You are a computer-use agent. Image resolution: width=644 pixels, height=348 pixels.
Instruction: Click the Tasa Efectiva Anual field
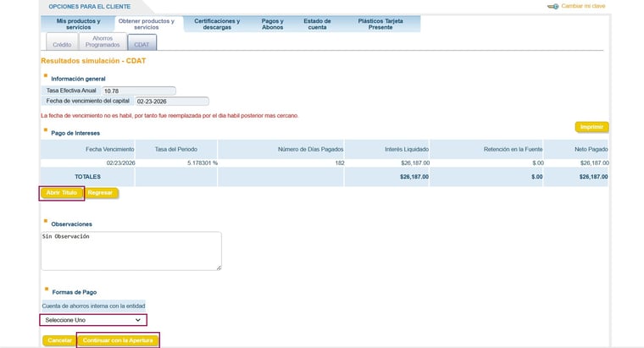click(138, 91)
